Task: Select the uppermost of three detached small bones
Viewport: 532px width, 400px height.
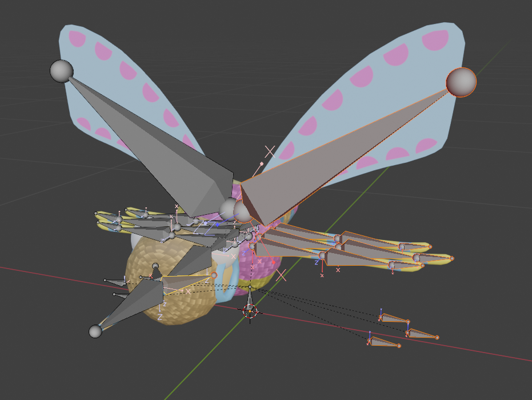Action: (394, 318)
